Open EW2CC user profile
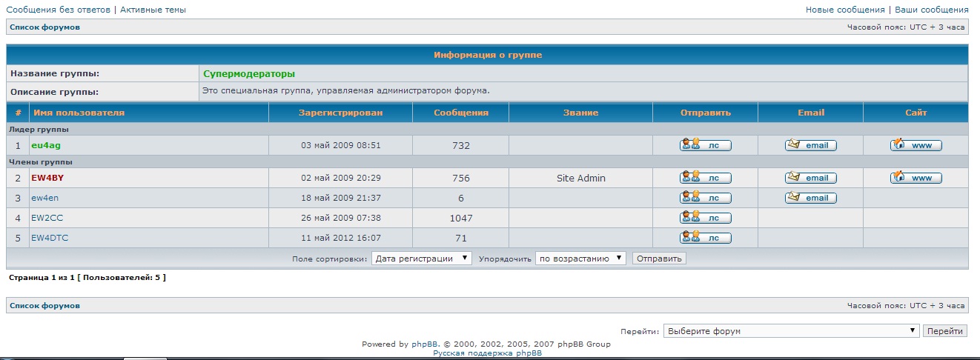The height and width of the screenshot is (360, 980). 45,218
